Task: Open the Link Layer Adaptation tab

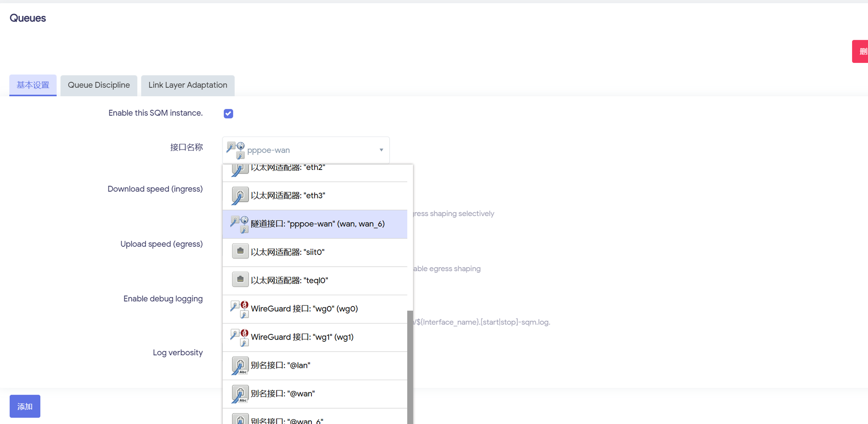Action: [188, 85]
